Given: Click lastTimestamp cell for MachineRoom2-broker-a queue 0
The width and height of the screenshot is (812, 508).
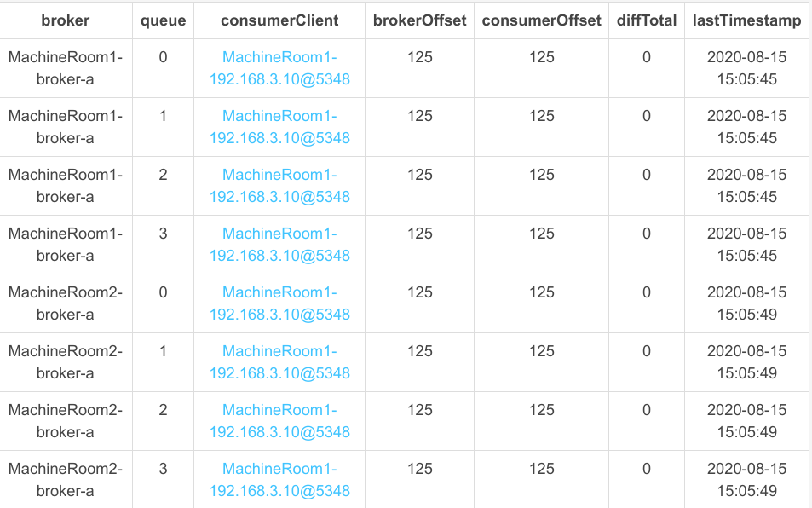Looking at the screenshot, I should tap(746, 303).
